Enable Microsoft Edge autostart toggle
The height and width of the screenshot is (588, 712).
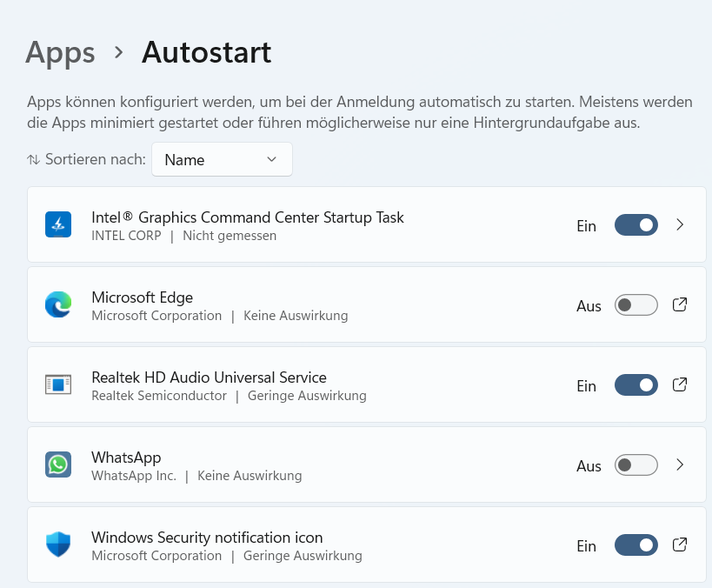pyautogui.click(x=635, y=305)
